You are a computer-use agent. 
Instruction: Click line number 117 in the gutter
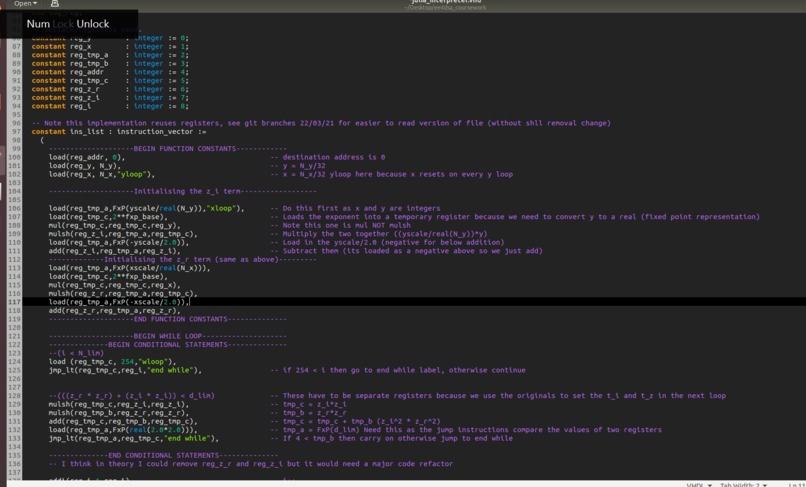(x=14, y=302)
